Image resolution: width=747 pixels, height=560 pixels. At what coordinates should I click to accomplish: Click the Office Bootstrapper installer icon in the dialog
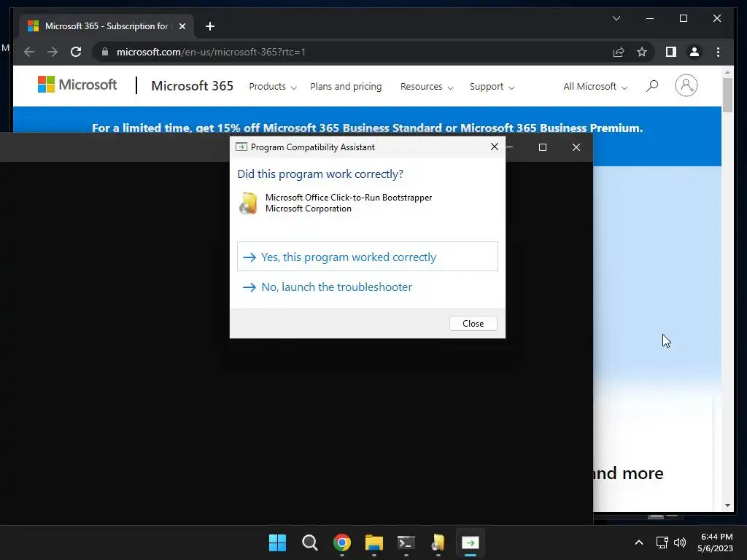(x=248, y=203)
